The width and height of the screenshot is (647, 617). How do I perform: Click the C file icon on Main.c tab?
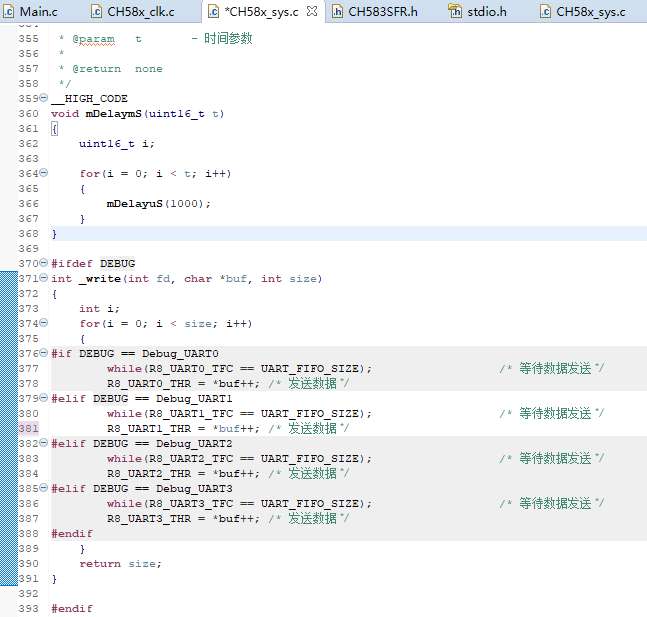pos(9,12)
